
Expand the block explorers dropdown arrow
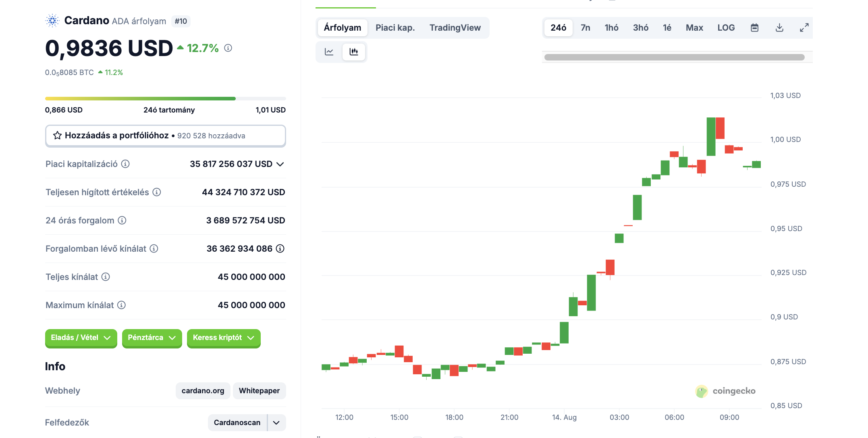[x=276, y=423]
